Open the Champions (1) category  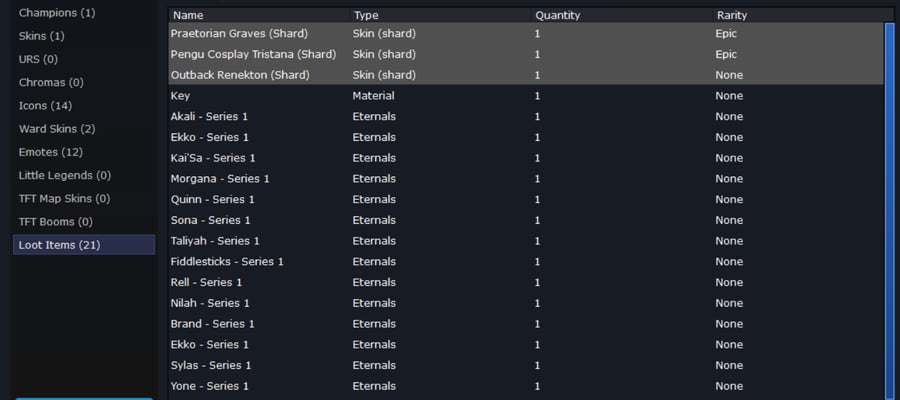(x=84, y=13)
